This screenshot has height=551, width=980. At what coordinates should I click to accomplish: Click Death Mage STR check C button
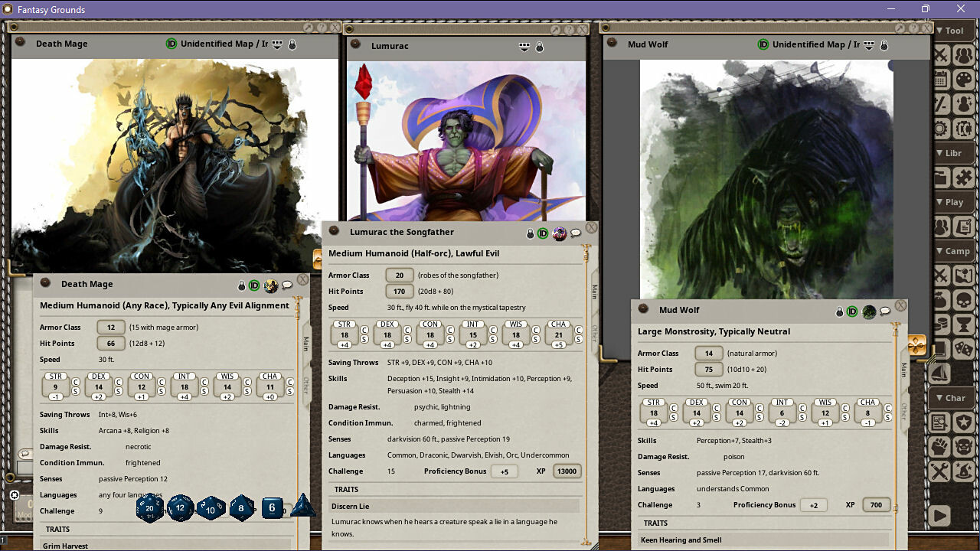[76, 382]
